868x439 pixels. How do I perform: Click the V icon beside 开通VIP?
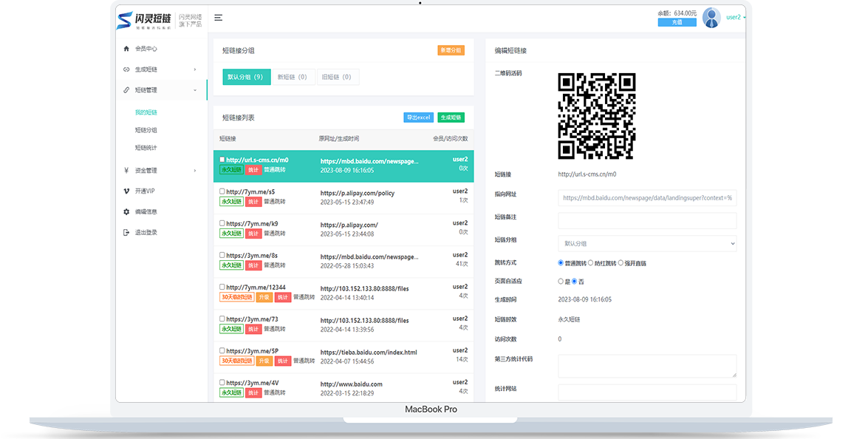click(x=126, y=191)
